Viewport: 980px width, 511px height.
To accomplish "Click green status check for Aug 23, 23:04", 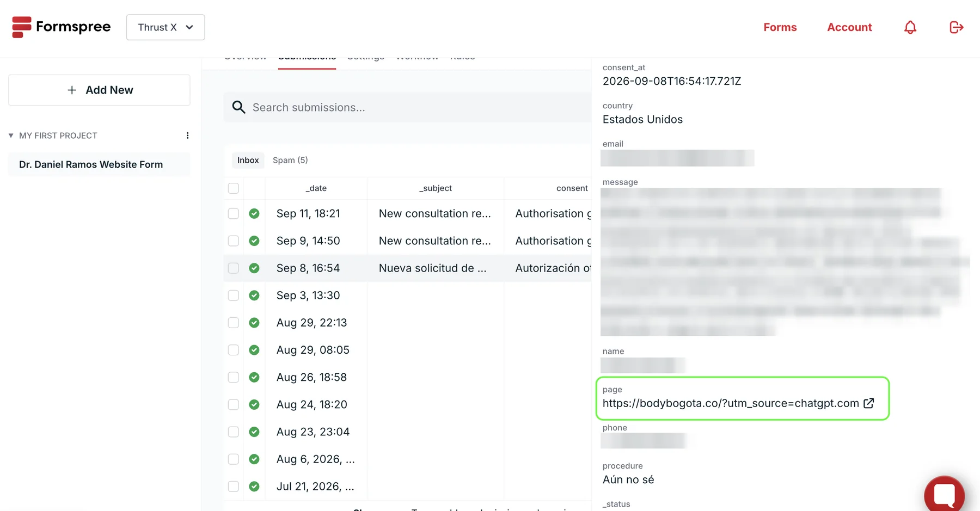I will click(x=254, y=432).
